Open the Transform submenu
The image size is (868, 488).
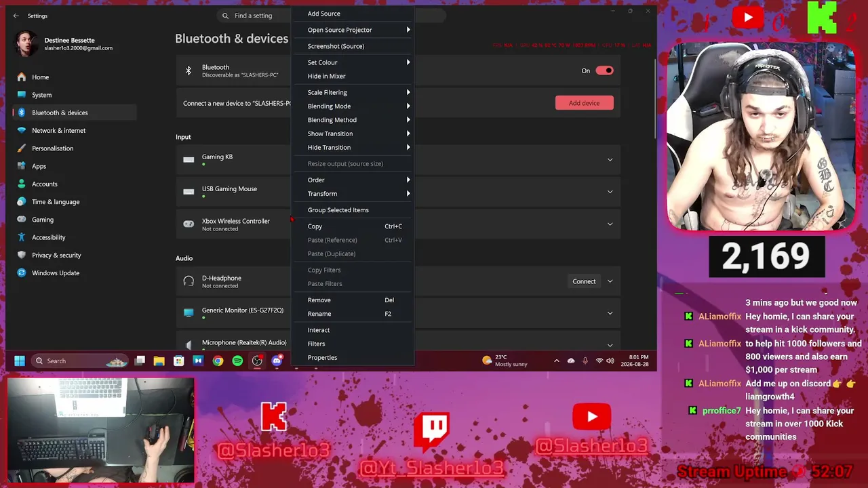pos(353,194)
